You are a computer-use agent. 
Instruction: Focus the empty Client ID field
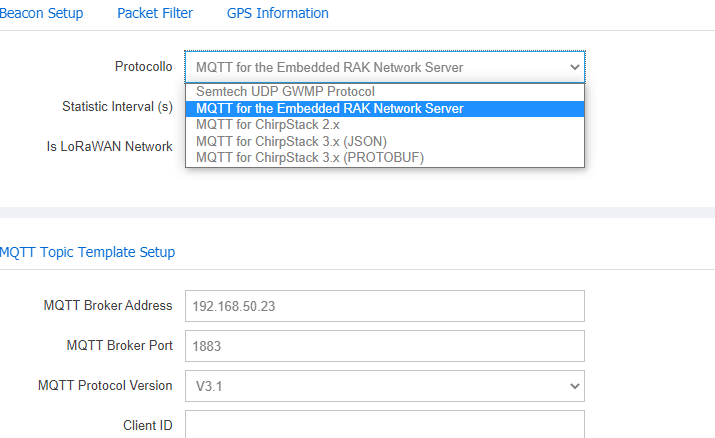pyautogui.click(x=384, y=425)
